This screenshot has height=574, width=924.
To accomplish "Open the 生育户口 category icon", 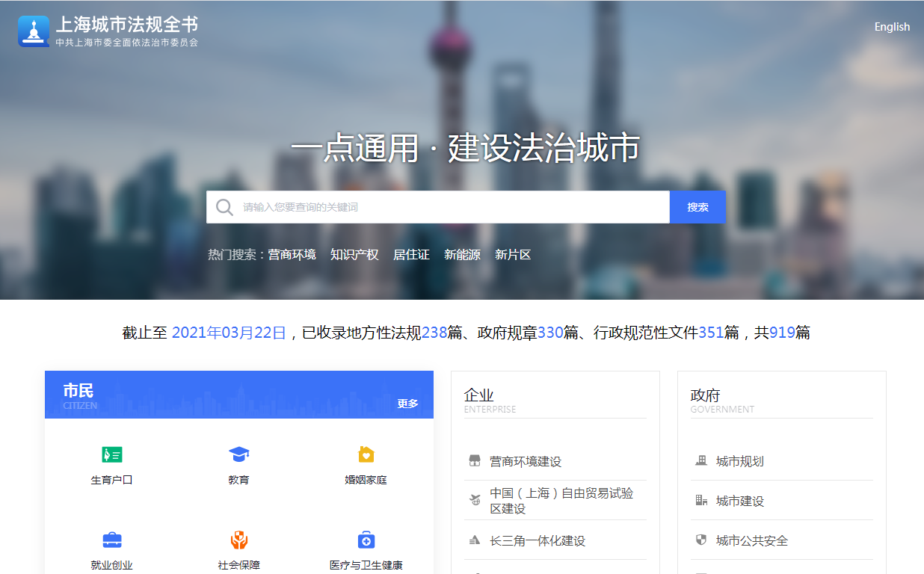I will click(x=112, y=454).
